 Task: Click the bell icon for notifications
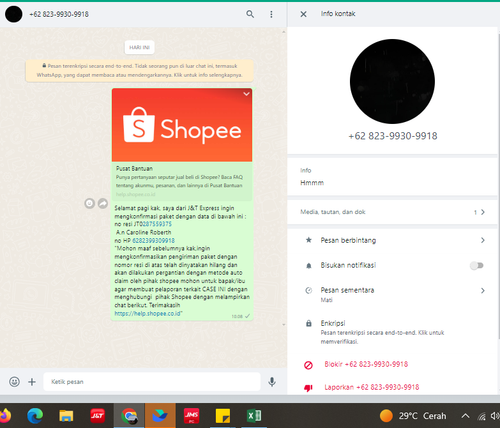pyautogui.click(x=309, y=266)
